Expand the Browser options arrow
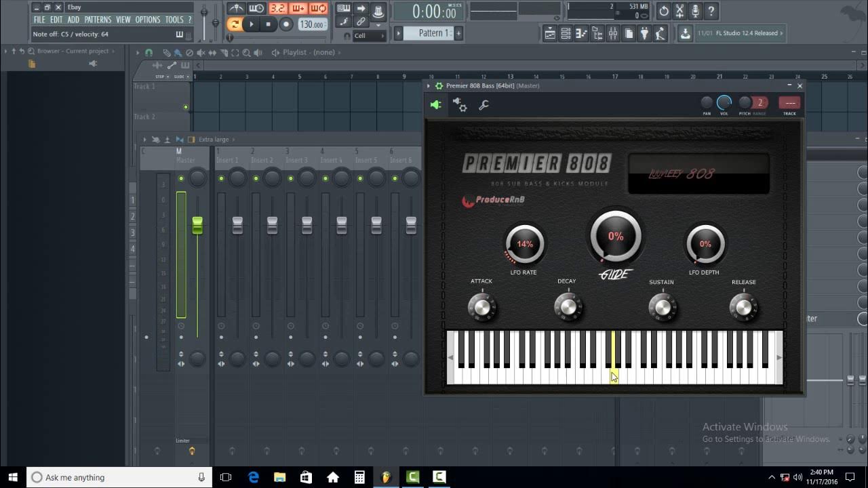 point(5,52)
